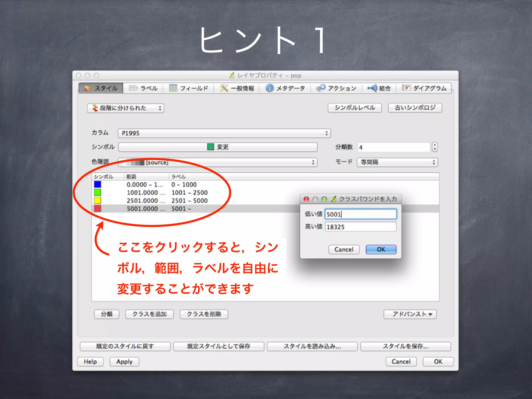Open the モード 等間隔 dropdown

coord(397,162)
